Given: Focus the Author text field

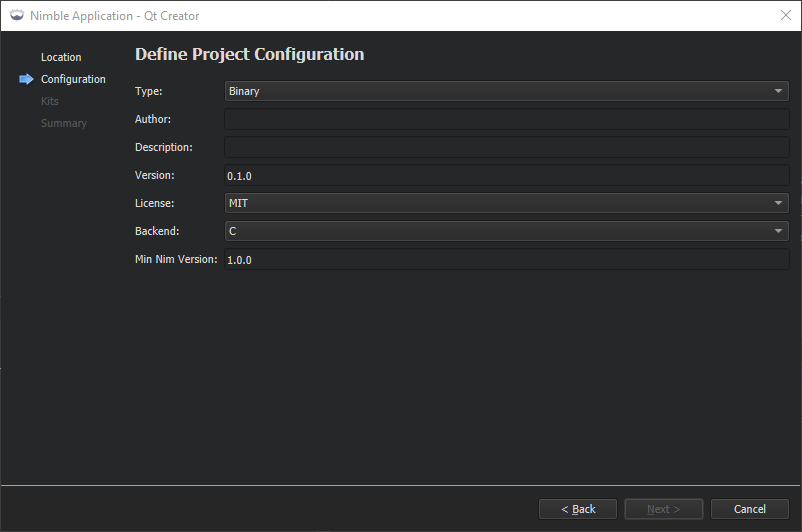Looking at the screenshot, I should point(507,119).
